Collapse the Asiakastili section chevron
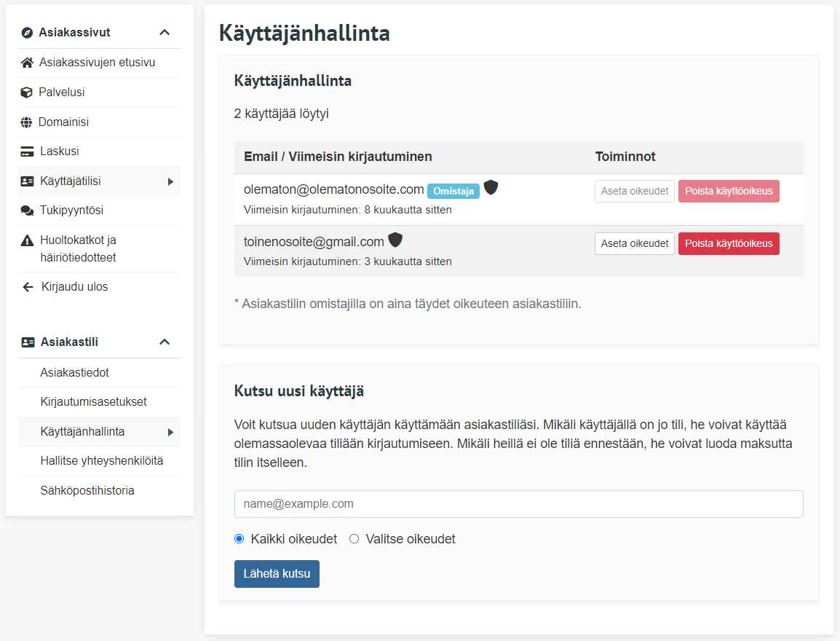This screenshot has height=641, width=840. [165, 342]
